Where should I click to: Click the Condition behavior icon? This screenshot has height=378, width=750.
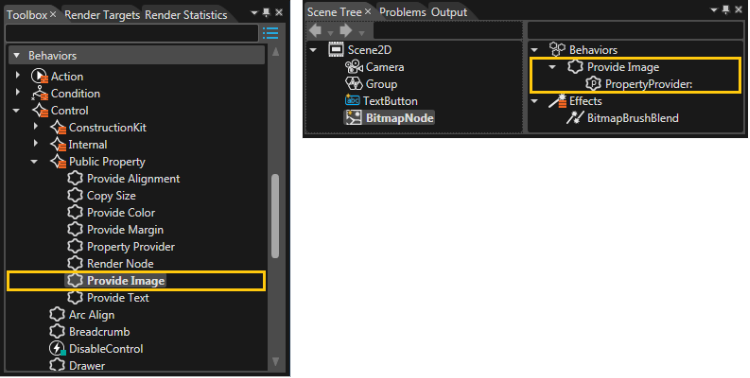pos(39,93)
